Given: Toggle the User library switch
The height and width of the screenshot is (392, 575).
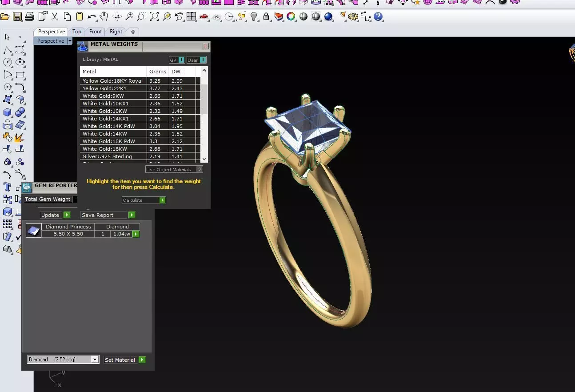Looking at the screenshot, I should point(196,60).
